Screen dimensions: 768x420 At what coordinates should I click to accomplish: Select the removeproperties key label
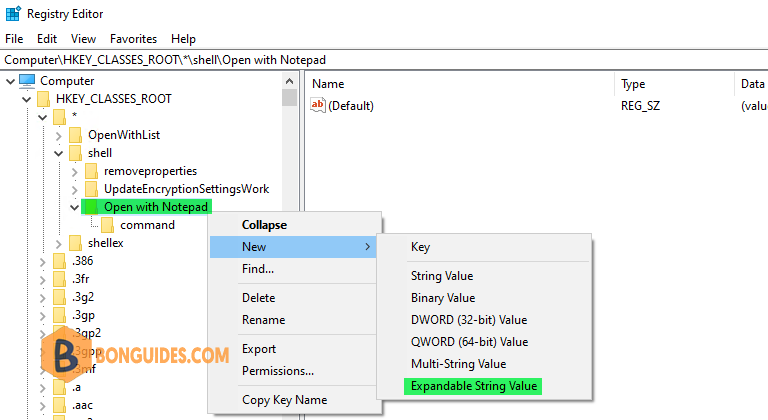pos(150,171)
